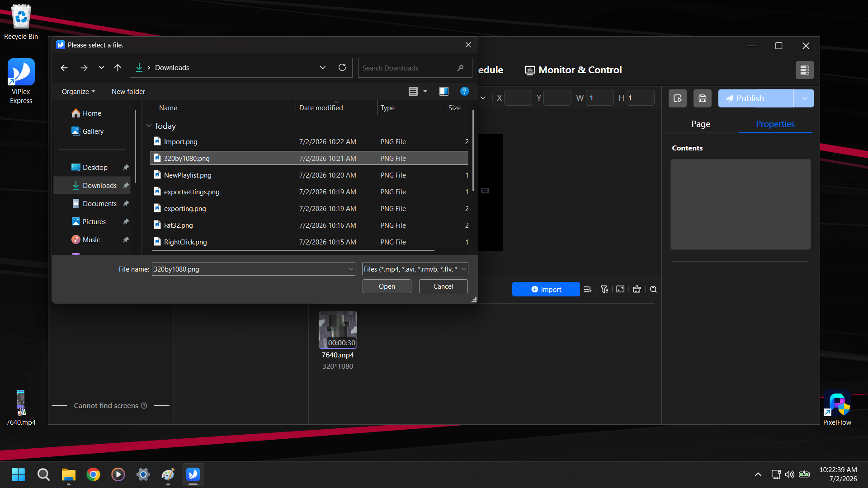The width and height of the screenshot is (868, 488).
Task: Select the NewPlaylist.png file
Action: [x=310, y=175]
